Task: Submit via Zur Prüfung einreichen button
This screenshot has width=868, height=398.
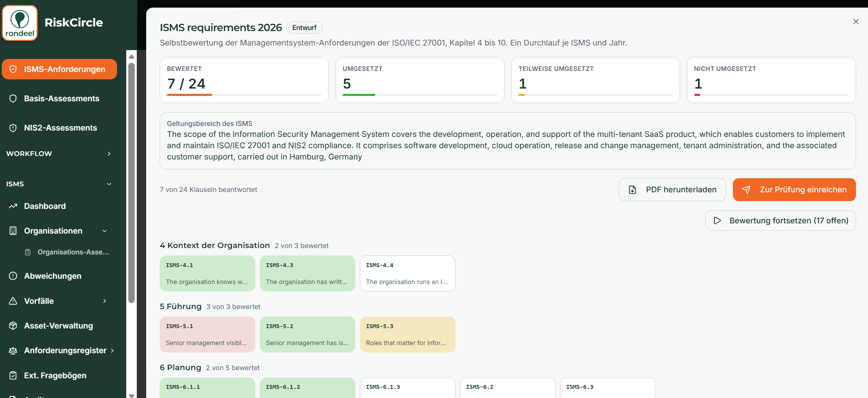Action: pyautogui.click(x=794, y=190)
